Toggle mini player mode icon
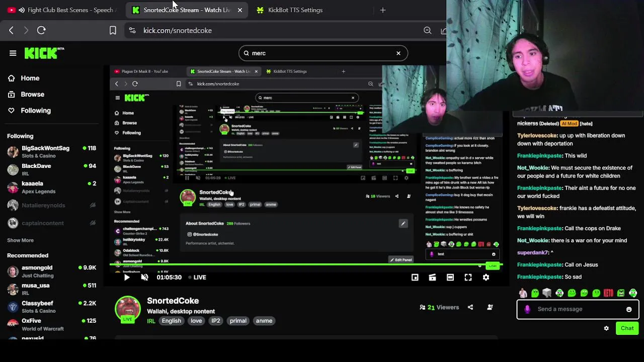The image size is (644, 362). 415,277
